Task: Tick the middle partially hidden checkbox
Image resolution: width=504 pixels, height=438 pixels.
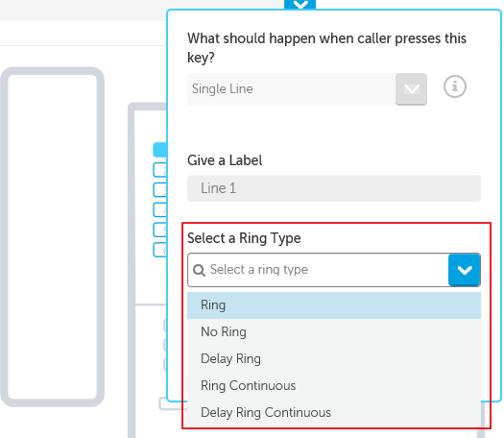Action: click(x=165, y=345)
